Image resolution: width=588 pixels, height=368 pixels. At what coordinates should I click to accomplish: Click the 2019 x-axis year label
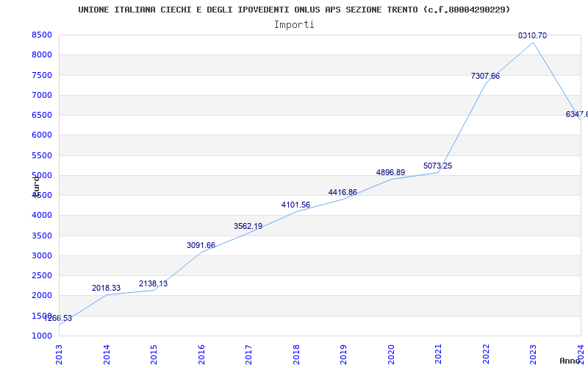coord(343,354)
